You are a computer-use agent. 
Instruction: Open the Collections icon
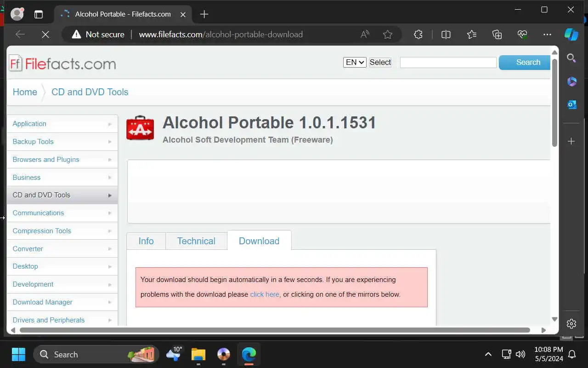pyautogui.click(x=497, y=34)
